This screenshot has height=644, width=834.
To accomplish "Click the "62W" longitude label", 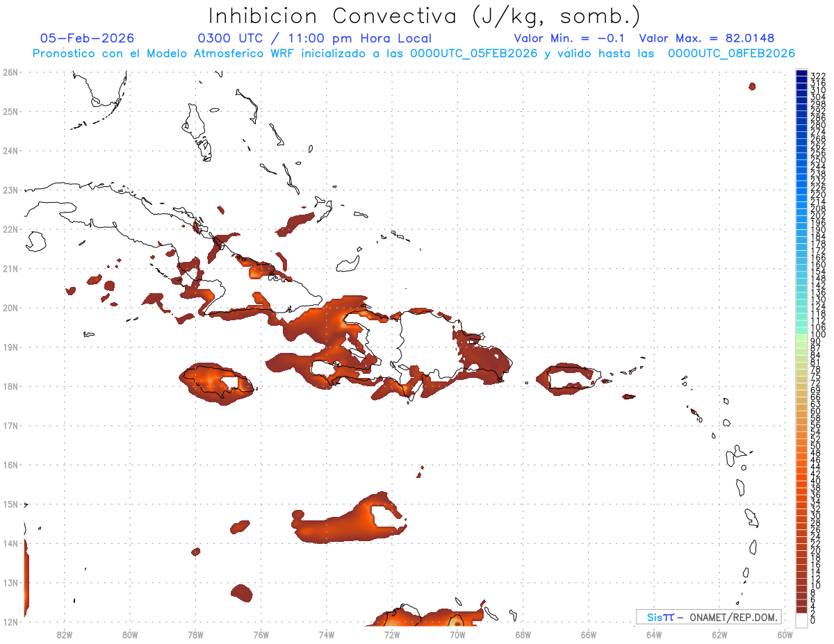I will (x=719, y=634).
